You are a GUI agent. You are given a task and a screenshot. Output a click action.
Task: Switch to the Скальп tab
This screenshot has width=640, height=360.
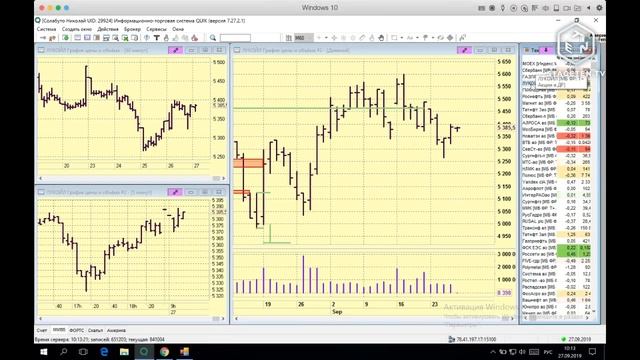[x=96, y=330]
